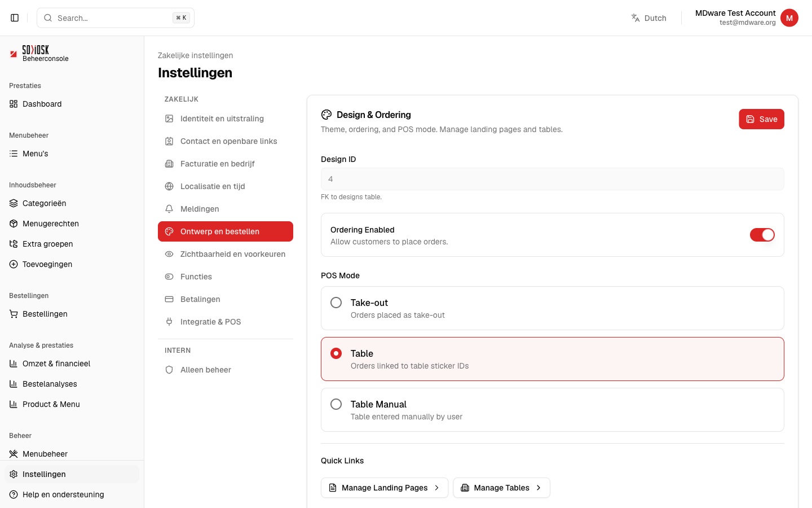Screen dimensions: 812x508
Task: Switch to Localisatie en tijd
Action: click(x=226, y=186)
